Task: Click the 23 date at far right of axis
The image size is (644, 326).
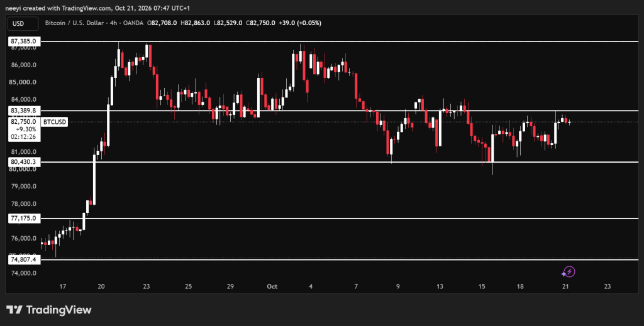Action: click(x=608, y=286)
